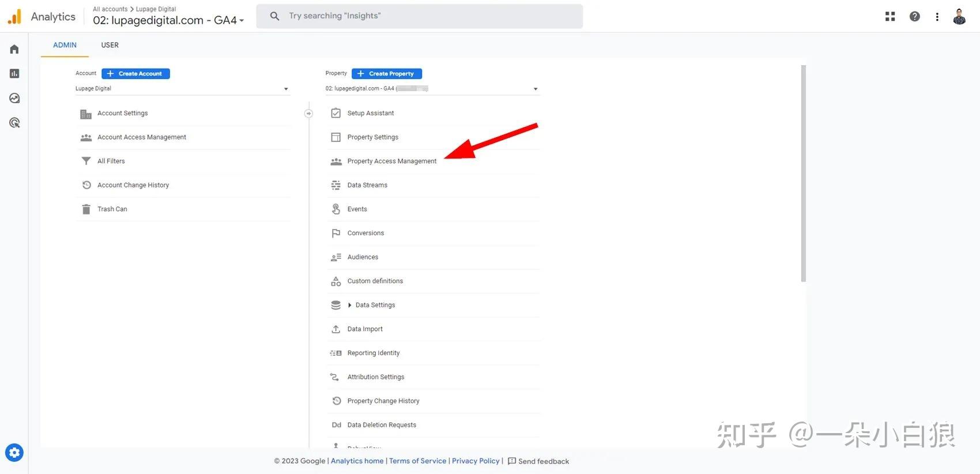Click the All accounts breadcrumb
980x474 pixels.
click(110, 9)
